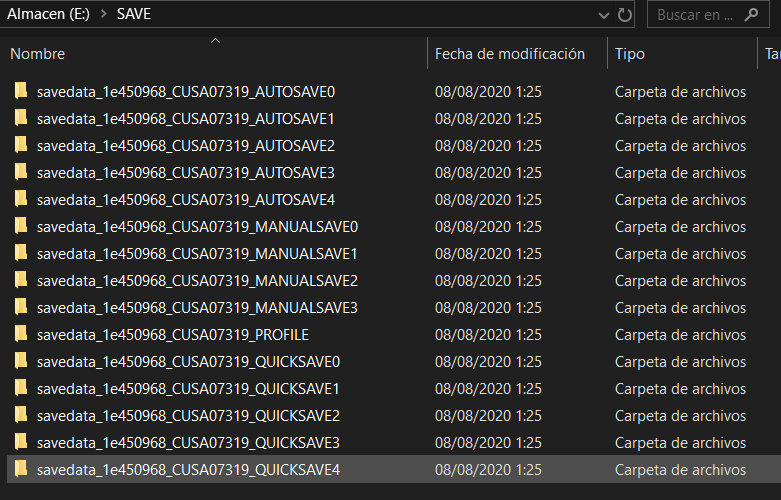Select savedata_1e450968_CUSA07319_AUTOSAVE4 folder name
This screenshot has width=781, height=500.
186,199
